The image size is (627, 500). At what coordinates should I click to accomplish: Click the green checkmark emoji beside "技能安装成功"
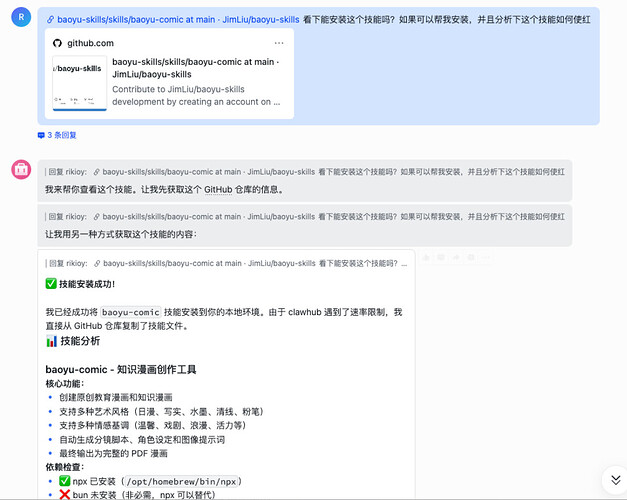point(51,284)
